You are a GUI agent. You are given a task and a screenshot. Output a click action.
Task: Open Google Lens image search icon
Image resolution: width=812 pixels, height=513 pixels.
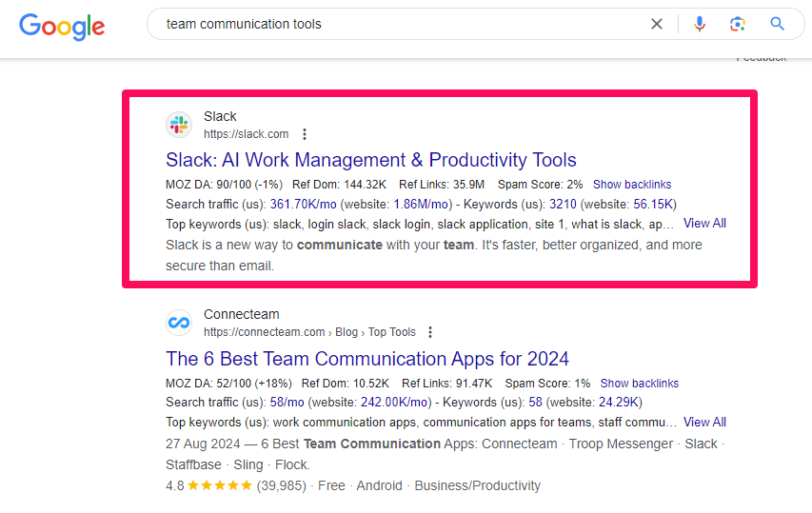coord(738,24)
